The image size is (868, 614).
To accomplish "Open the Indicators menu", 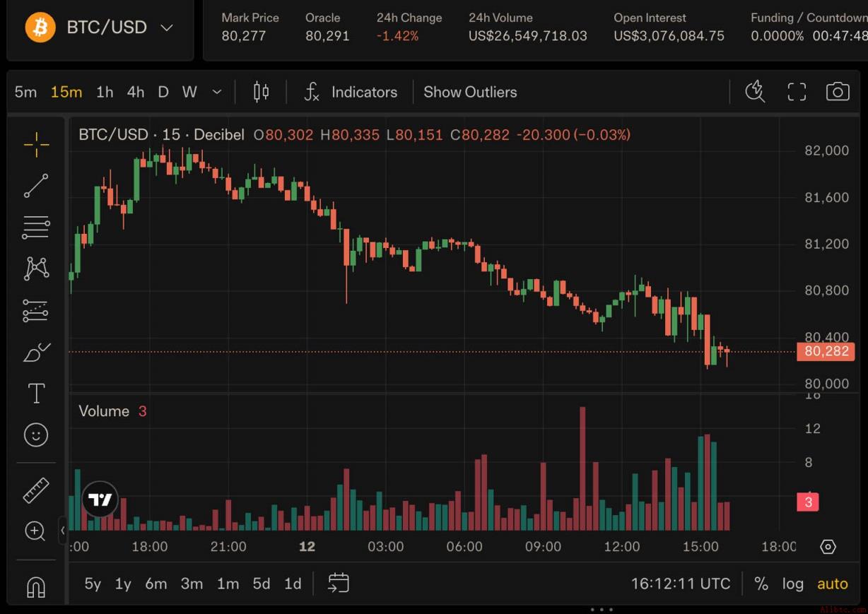I will click(x=351, y=92).
